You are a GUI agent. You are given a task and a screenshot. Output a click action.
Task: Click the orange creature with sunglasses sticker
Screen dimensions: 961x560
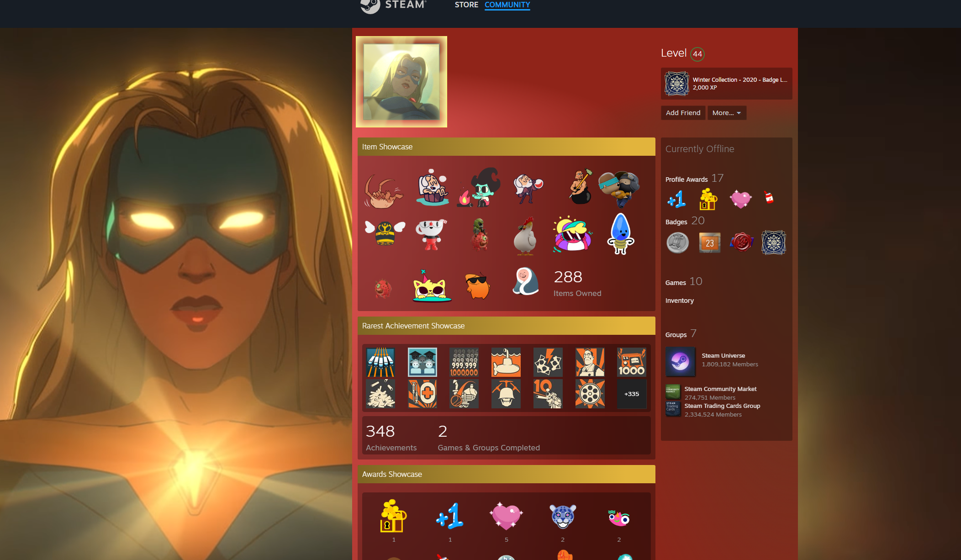pos(478,286)
